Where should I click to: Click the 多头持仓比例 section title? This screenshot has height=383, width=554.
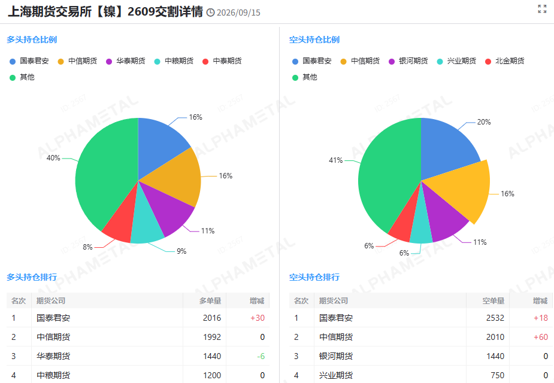[x=32, y=40]
